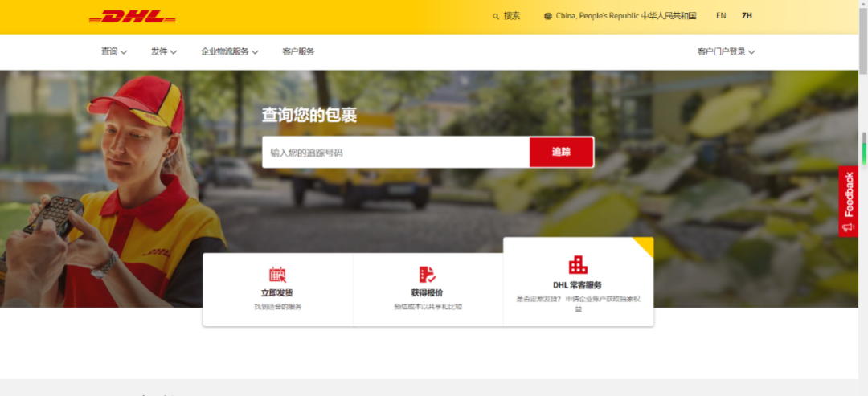Click the search magnifier icon
The height and width of the screenshot is (396, 868).
(496, 17)
